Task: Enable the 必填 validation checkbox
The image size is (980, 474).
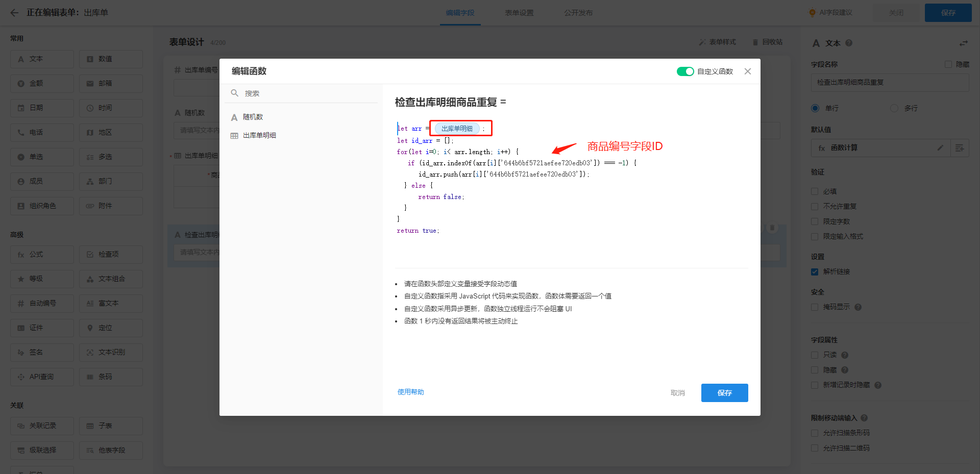Action: tap(815, 191)
